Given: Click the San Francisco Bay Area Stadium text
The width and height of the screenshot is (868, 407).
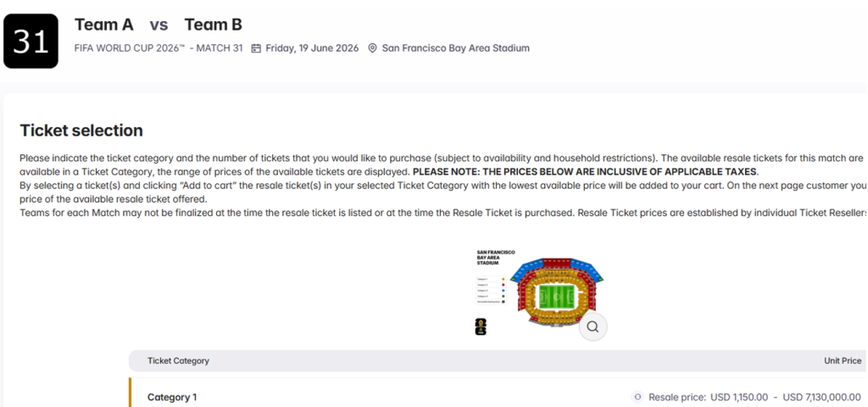Looking at the screenshot, I should 455,48.
